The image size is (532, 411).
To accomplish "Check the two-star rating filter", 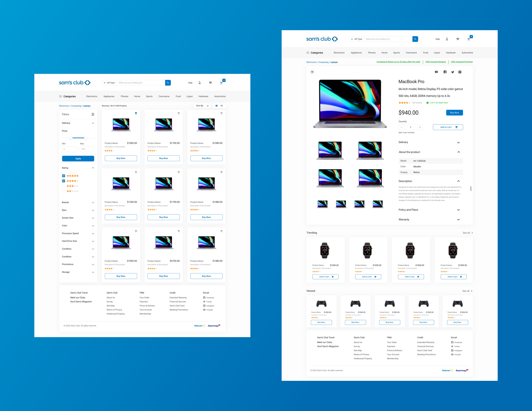I will [x=64, y=191].
